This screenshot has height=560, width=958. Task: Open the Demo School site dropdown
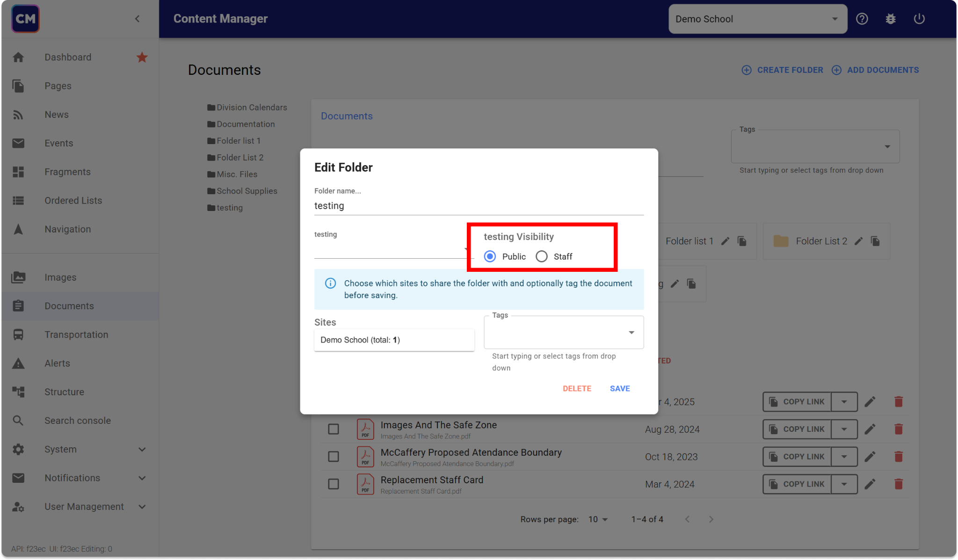(x=757, y=19)
